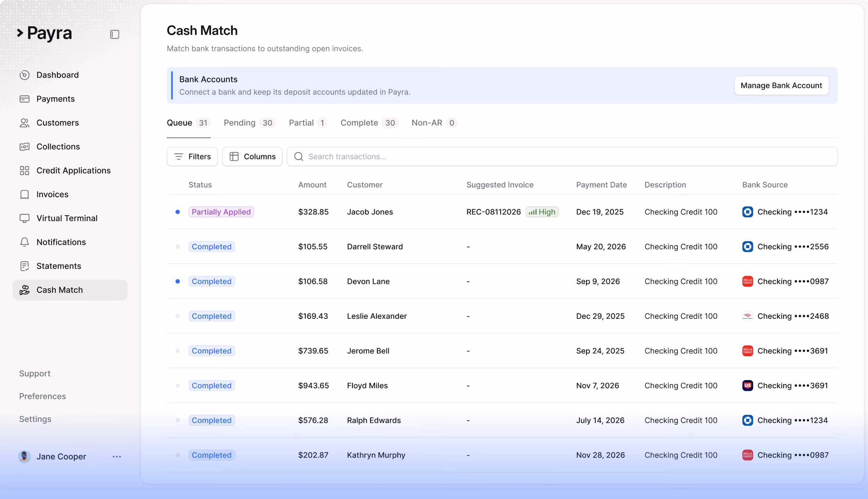The width and height of the screenshot is (868, 499).
Task: Click the Wells Fargo icon in Kathryn Murphy row
Action: click(x=748, y=455)
